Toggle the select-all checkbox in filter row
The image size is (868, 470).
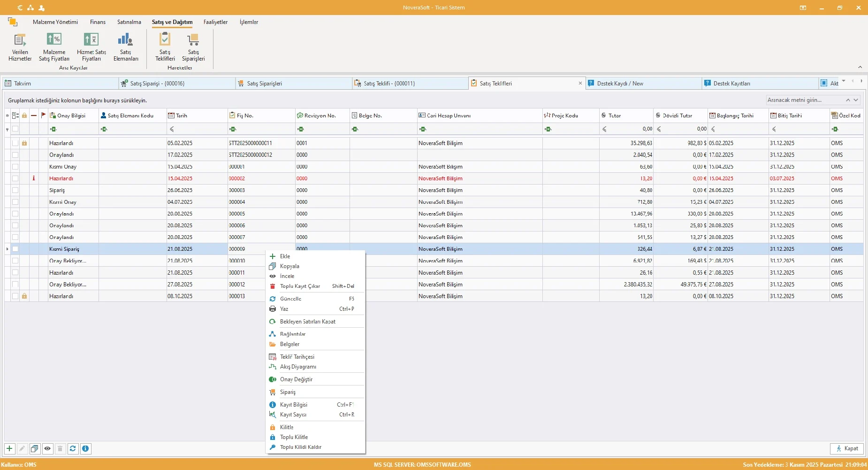coord(15,129)
